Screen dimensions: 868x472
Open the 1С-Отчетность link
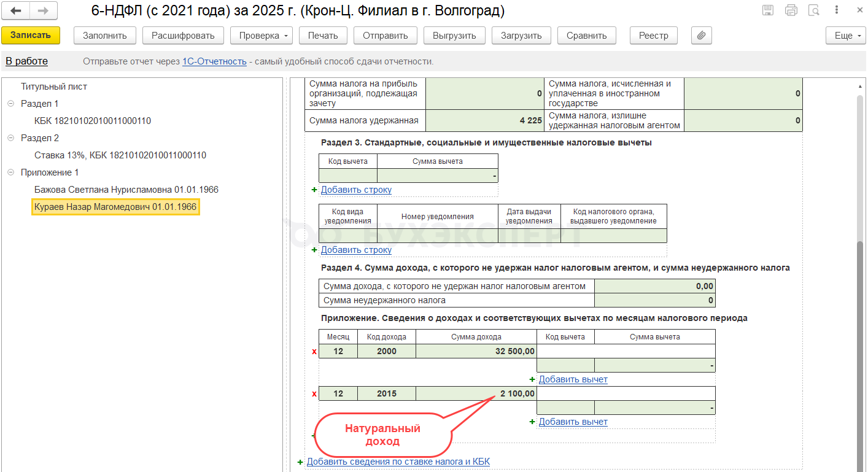pyautogui.click(x=214, y=61)
